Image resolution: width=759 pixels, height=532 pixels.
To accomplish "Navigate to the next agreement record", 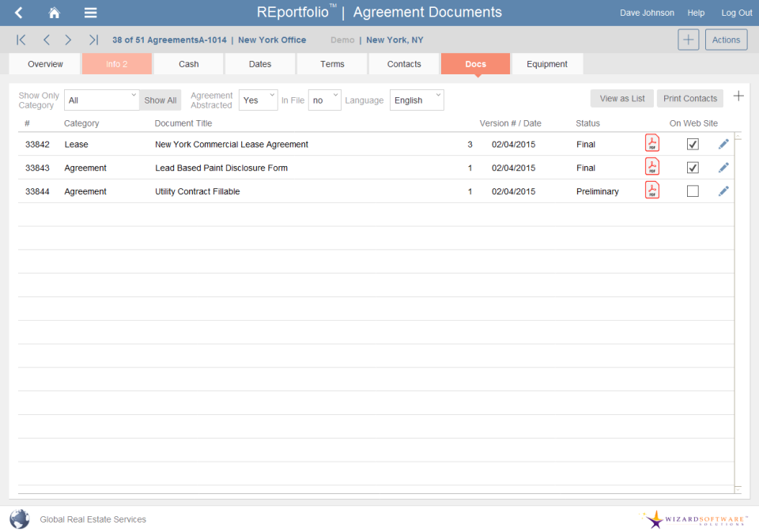I will point(68,40).
